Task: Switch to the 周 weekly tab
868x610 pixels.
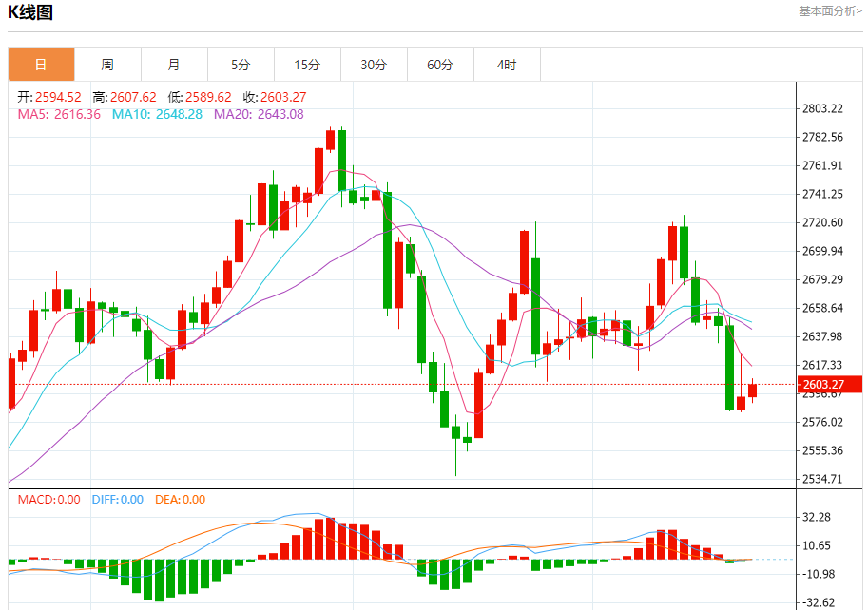Action: 107,65
